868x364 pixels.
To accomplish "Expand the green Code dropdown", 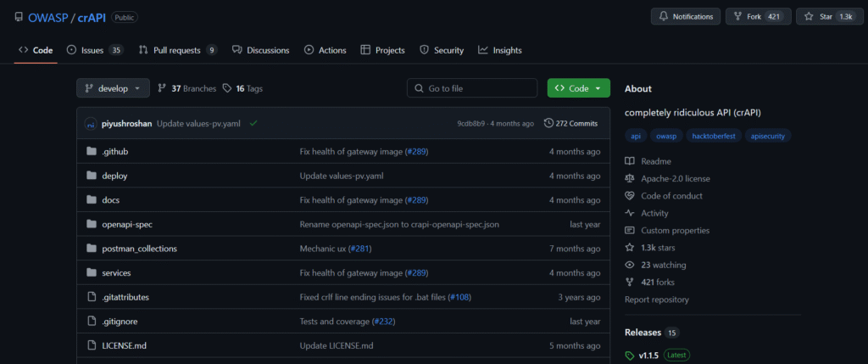I will coord(578,88).
